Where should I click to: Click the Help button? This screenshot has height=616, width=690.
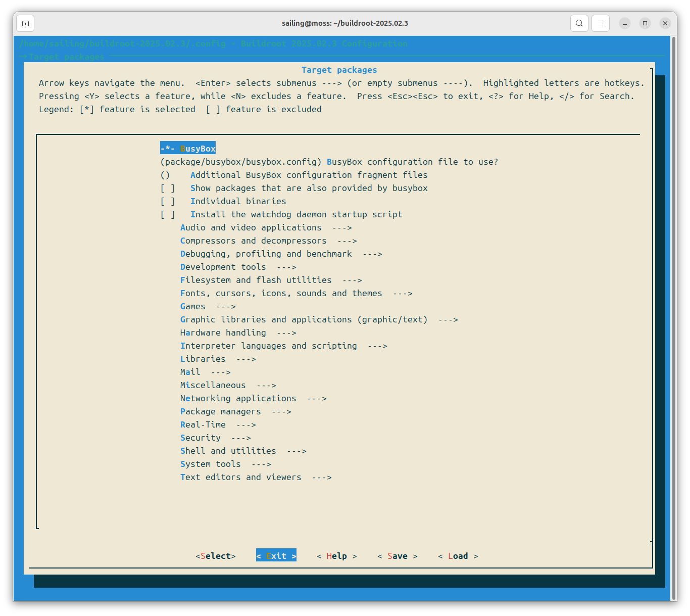(x=336, y=556)
